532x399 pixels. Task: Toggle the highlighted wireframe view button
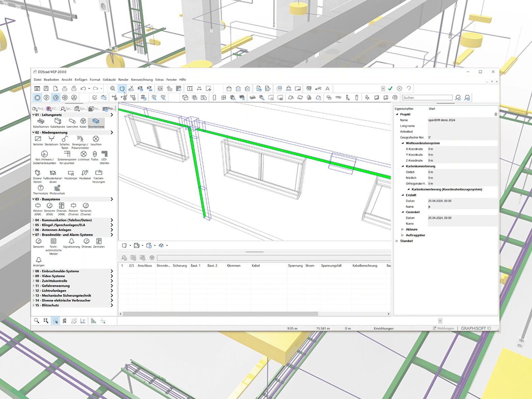point(122,89)
